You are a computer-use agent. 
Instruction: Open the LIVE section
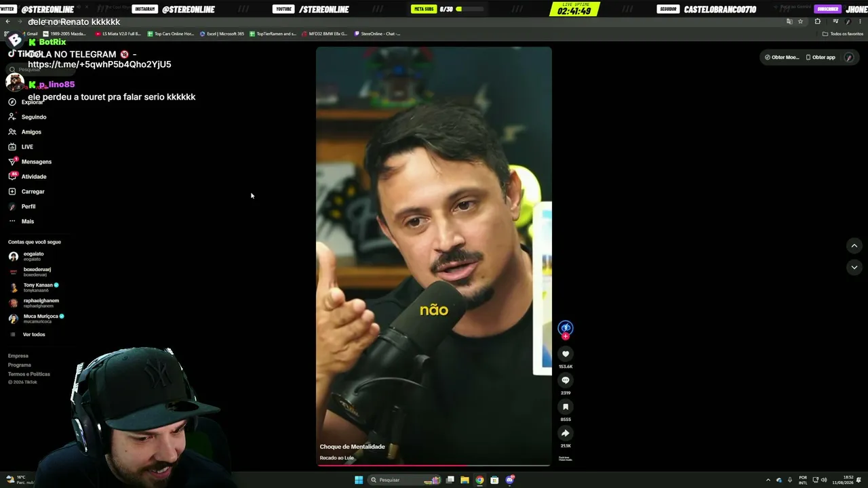[x=21, y=146]
